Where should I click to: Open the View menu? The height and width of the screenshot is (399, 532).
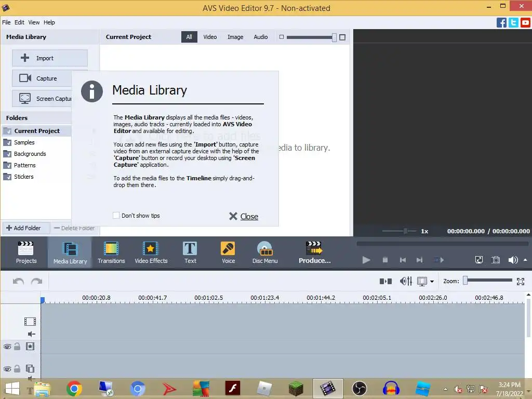pyautogui.click(x=34, y=22)
